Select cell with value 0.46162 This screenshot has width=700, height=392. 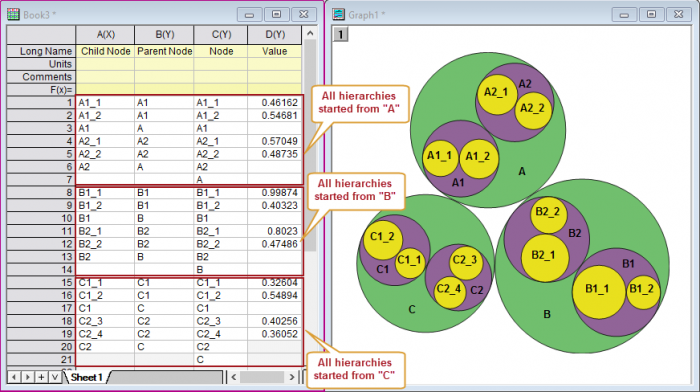(x=275, y=103)
